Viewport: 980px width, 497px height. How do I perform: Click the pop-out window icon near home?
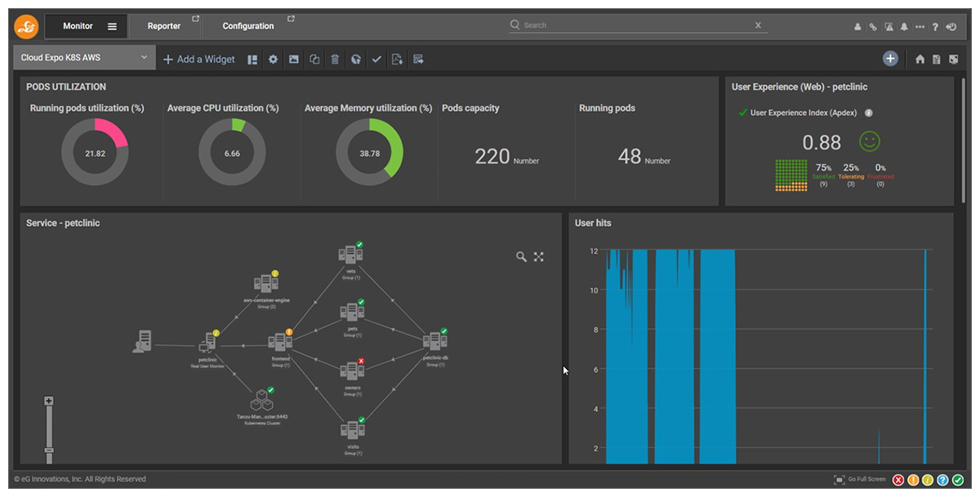(x=953, y=59)
